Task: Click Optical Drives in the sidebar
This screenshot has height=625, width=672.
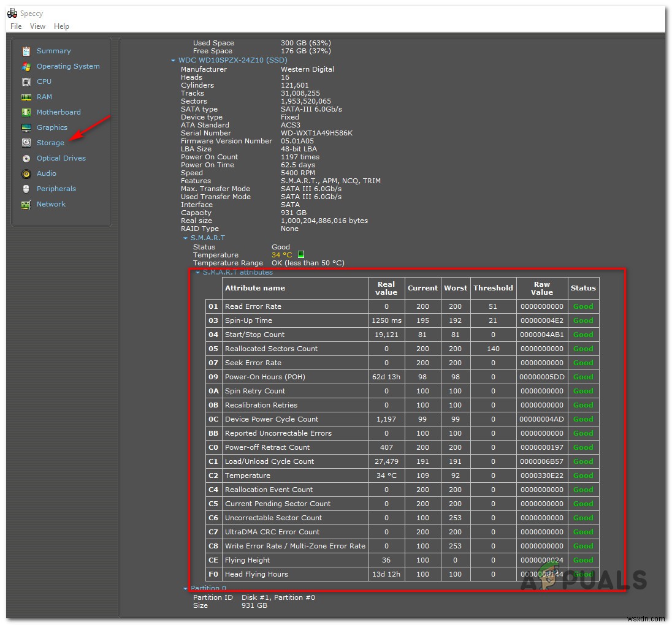Action: click(61, 158)
